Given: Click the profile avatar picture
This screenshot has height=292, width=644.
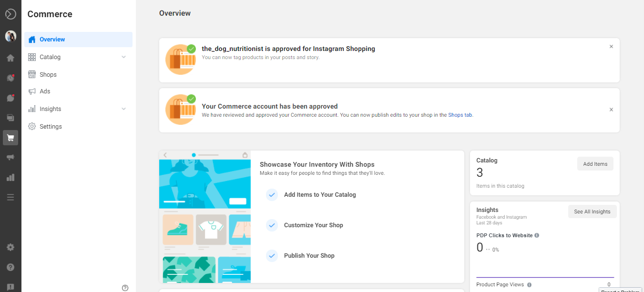Looking at the screenshot, I should (10, 36).
